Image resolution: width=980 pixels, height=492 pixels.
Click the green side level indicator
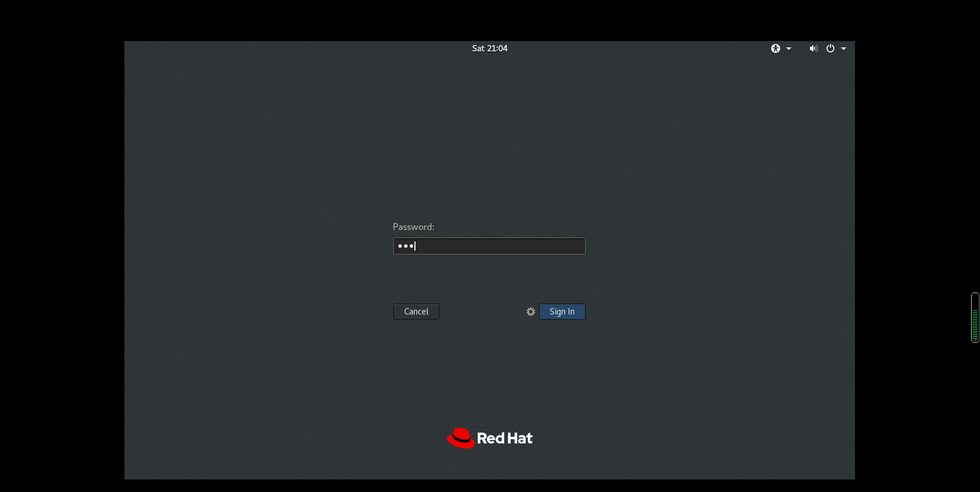(x=975, y=317)
